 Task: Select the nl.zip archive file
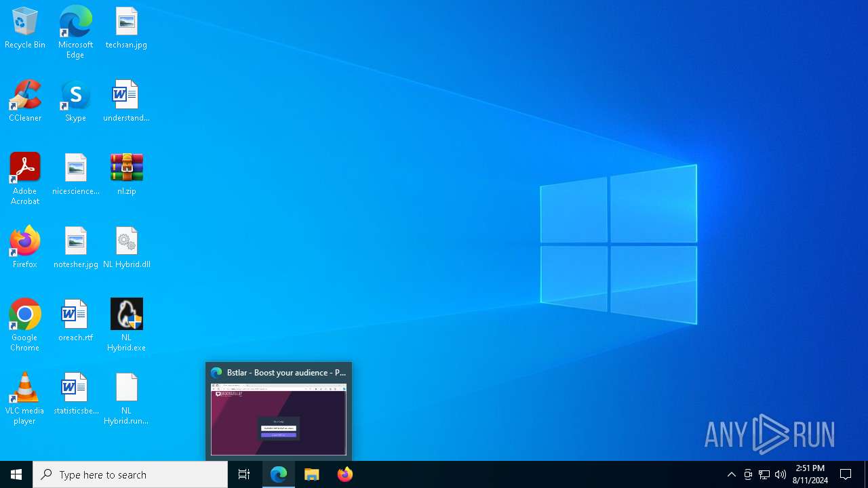tap(126, 175)
